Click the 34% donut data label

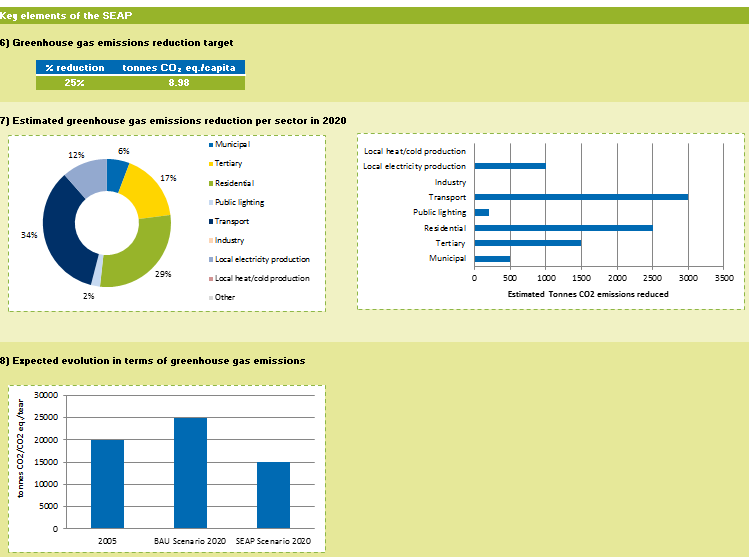coord(29,235)
